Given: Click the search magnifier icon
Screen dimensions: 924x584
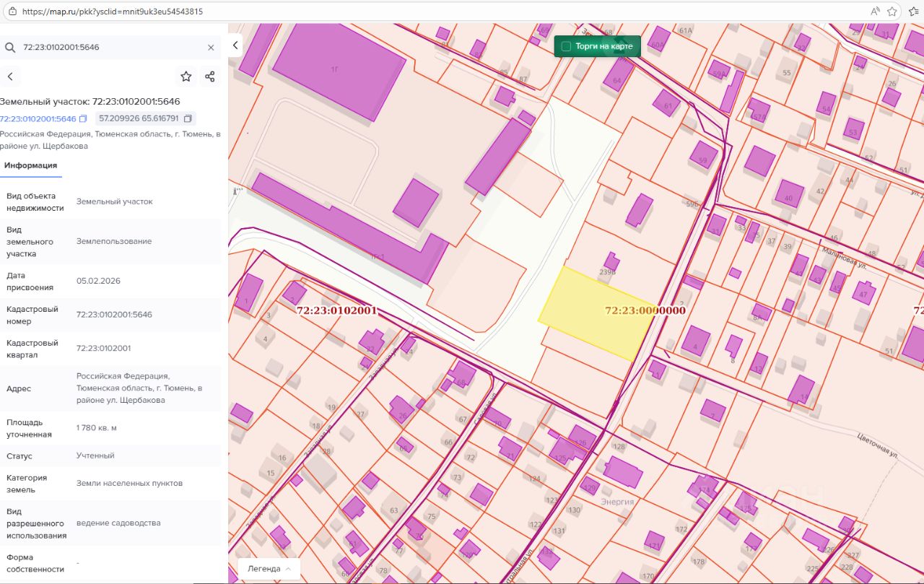Looking at the screenshot, I should 10,48.
